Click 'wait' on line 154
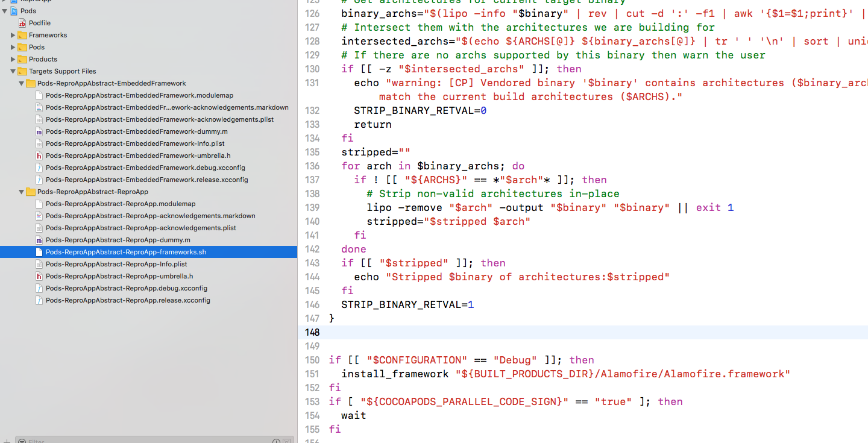 [x=353, y=415]
